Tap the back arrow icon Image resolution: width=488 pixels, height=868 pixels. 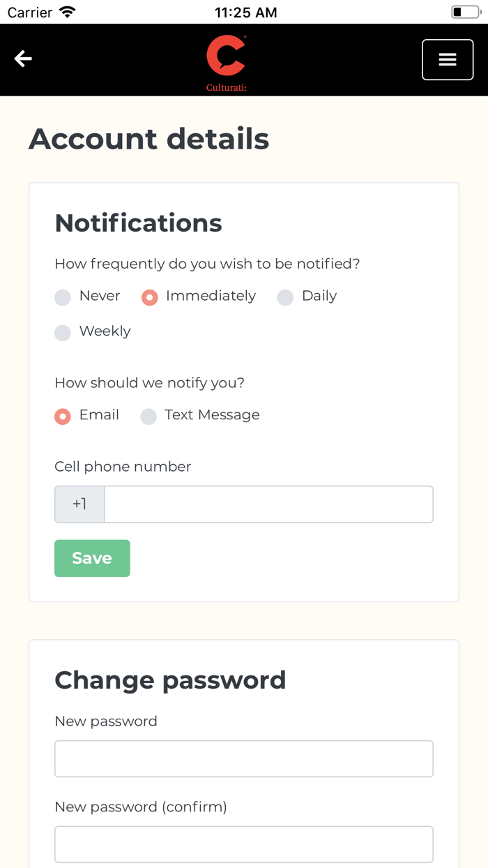click(x=24, y=59)
